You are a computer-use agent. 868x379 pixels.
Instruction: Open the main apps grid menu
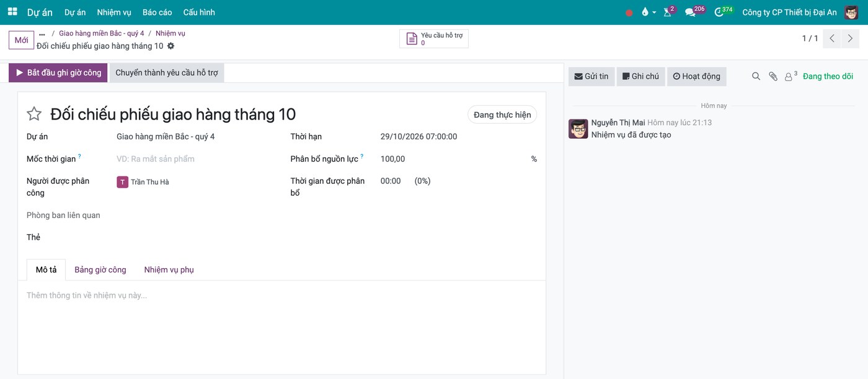pos(12,12)
